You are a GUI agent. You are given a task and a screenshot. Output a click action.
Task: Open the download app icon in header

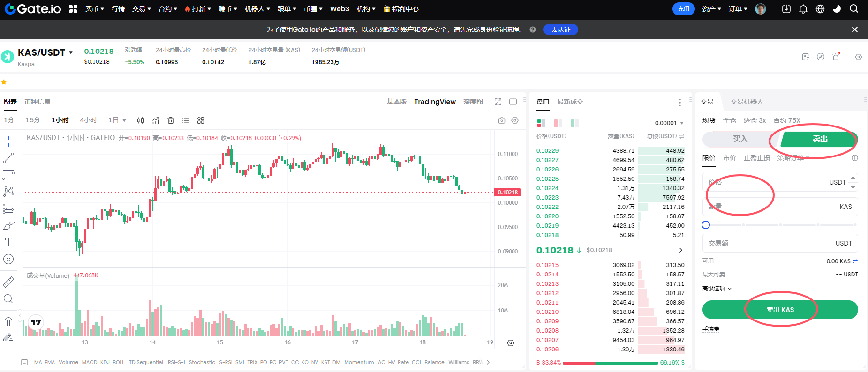pyautogui.click(x=786, y=9)
